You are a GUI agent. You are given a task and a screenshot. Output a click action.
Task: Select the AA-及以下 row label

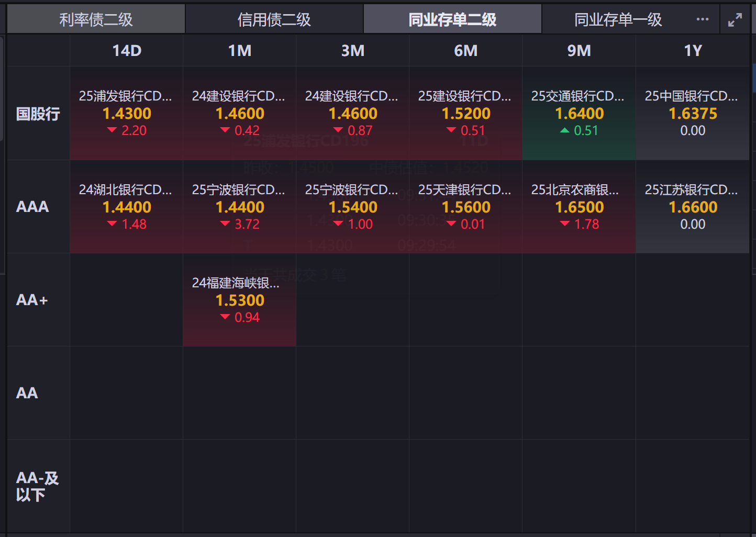(37, 486)
